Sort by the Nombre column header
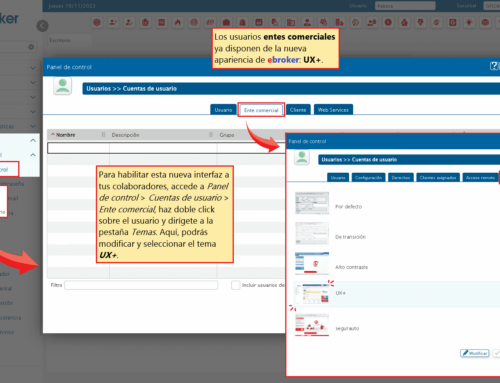 coord(66,135)
